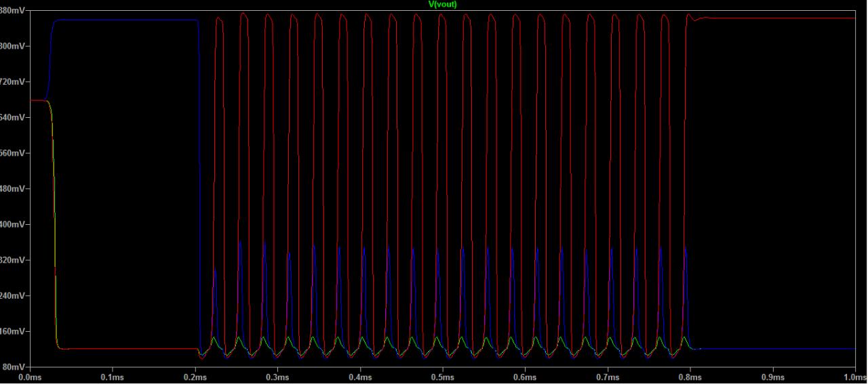Viewport: 868px width, 384px height.
Task: Click the 0.7ms time axis label
Action: [x=608, y=377]
